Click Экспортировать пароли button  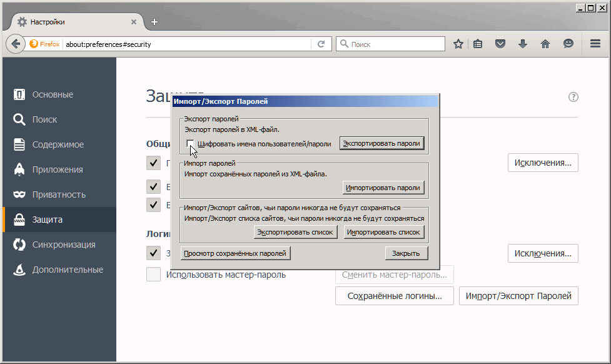tap(381, 143)
